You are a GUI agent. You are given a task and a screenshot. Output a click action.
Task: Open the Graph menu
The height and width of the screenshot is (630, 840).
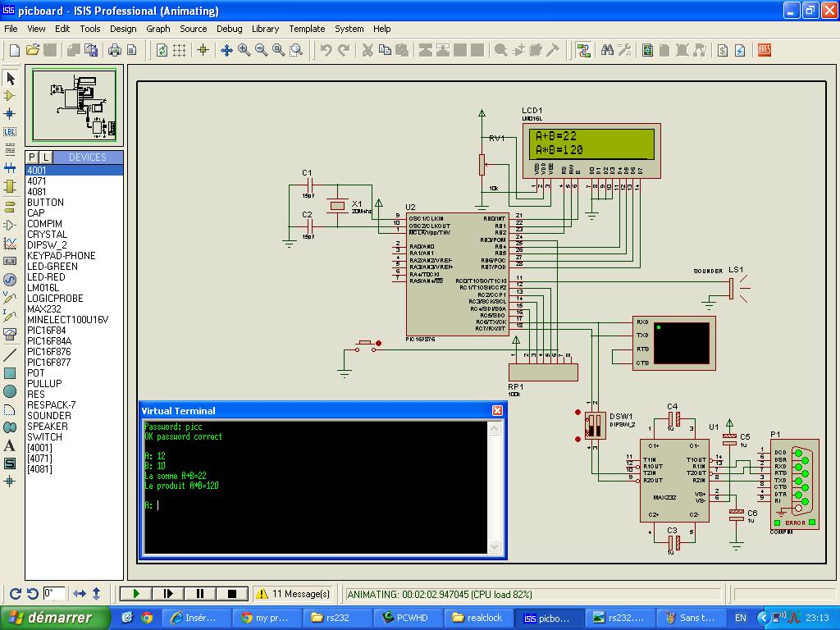(158, 29)
